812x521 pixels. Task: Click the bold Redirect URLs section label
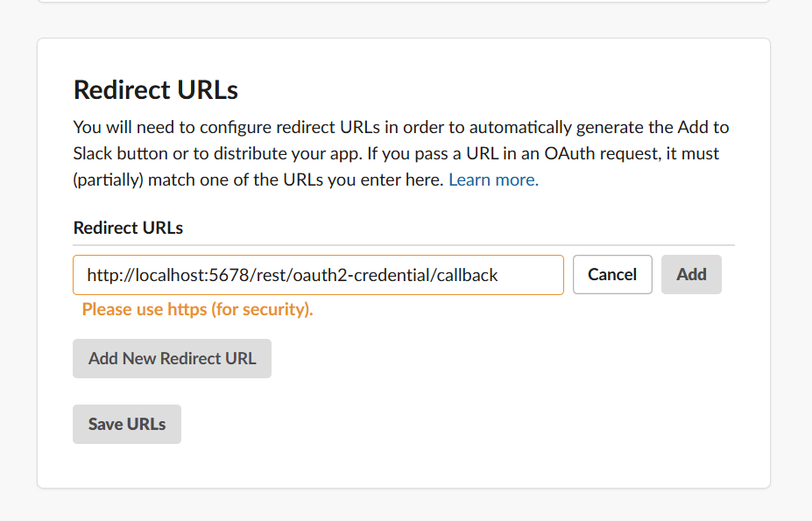(128, 227)
